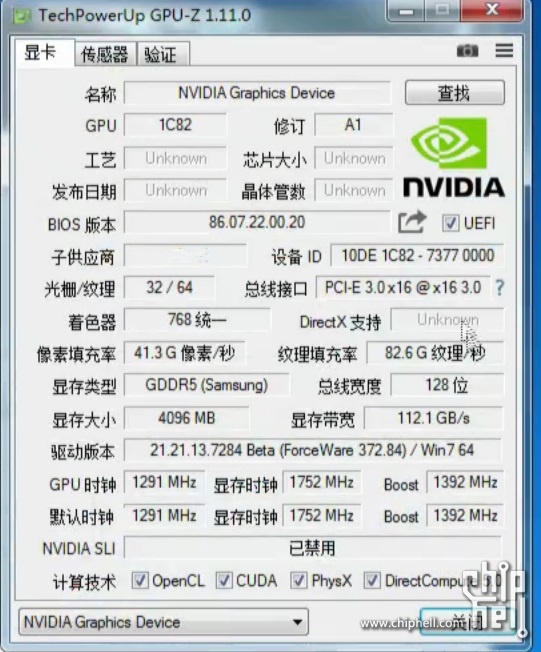The height and width of the screenshot is (652, 541).
Task: Open the hamburger menu icon
Action: (x=504, y=50)
